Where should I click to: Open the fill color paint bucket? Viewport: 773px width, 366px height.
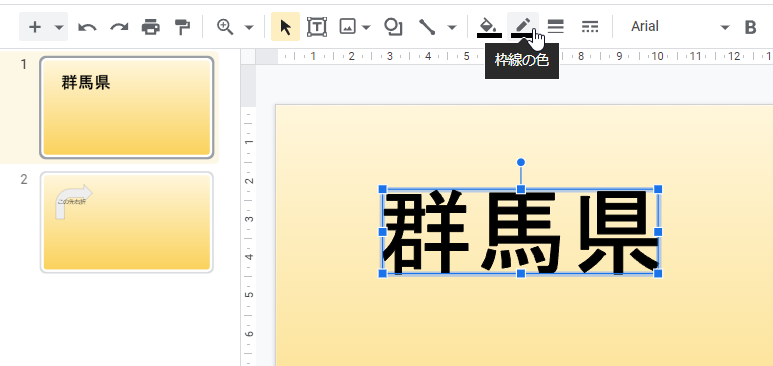489,27
